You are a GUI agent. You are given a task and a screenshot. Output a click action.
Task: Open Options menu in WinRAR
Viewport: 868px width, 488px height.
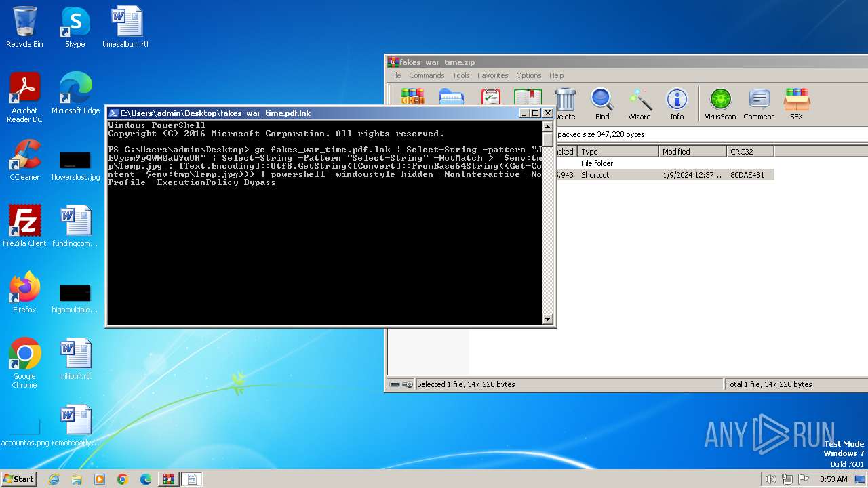point(528,75)
